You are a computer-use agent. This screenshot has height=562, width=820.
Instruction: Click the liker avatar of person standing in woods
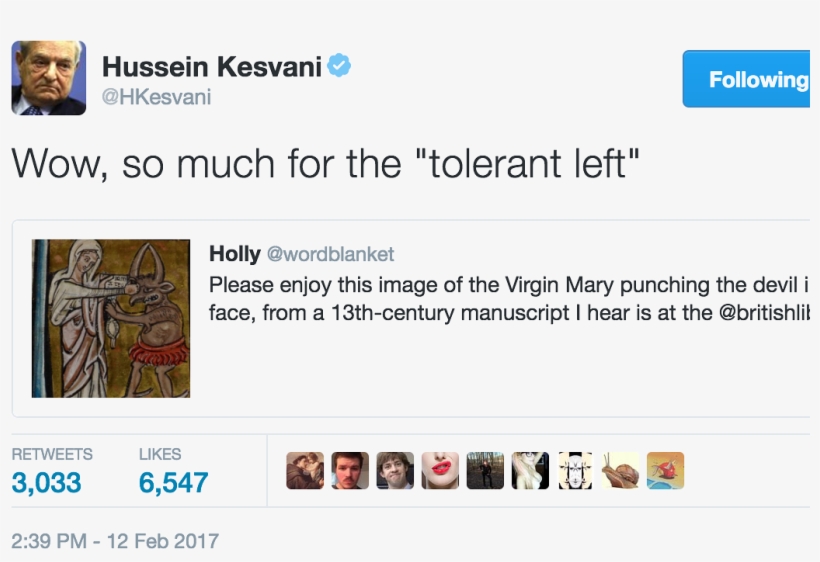coord(485,470)
